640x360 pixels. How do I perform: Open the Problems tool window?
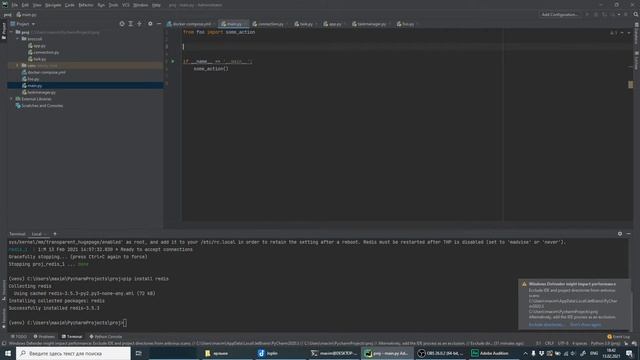pyautogui.click(x=44, y=337)
